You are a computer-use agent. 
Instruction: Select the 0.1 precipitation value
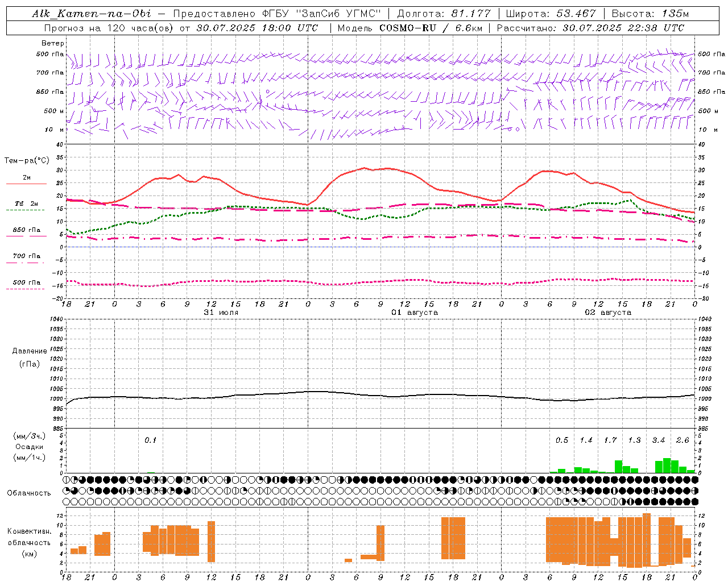click(x=150, y=440)
